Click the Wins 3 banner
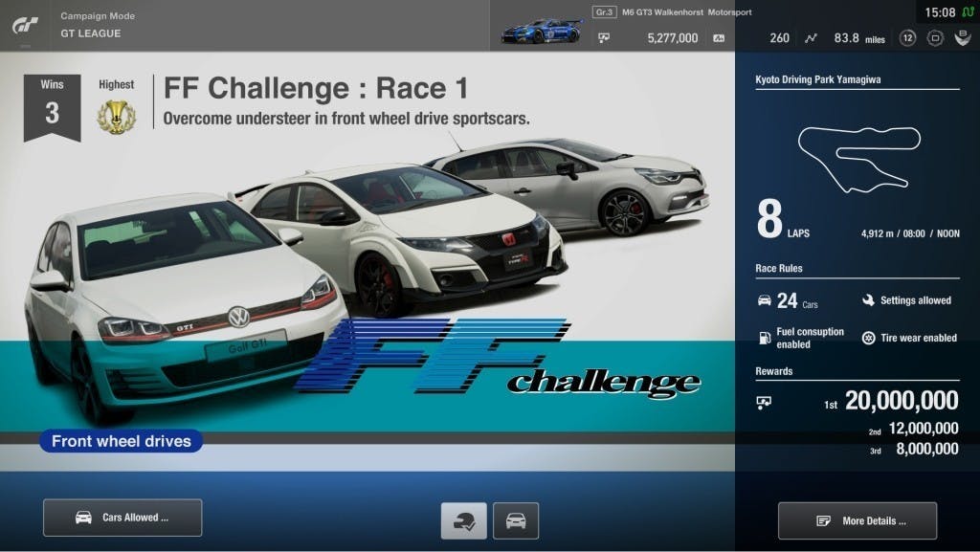The image size is (980, 552). tap(52, 107)
